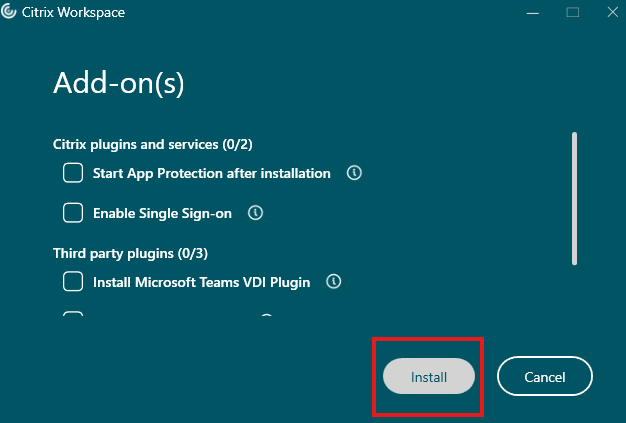The width and height of the screenshot is (626, 423).
Task: Tick the Enable Single Sign-on checkbox
Action: [73, 212]
